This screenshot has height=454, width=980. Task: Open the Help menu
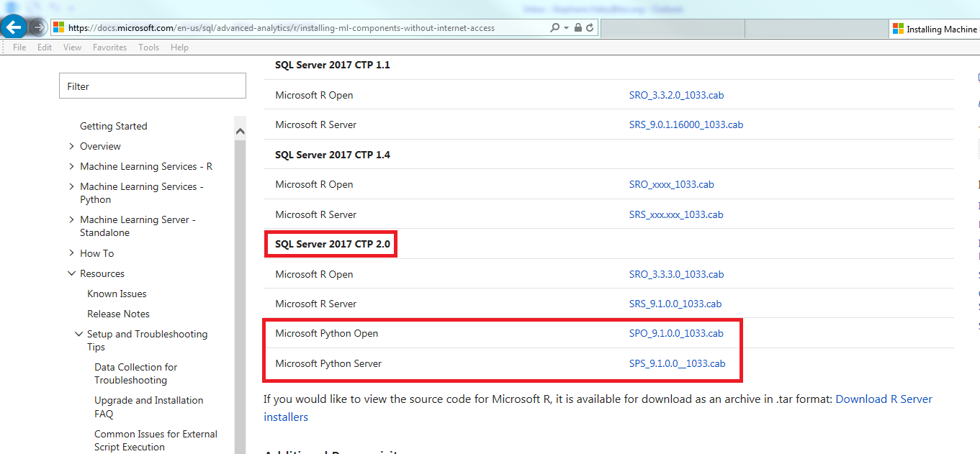pos(179,47)
